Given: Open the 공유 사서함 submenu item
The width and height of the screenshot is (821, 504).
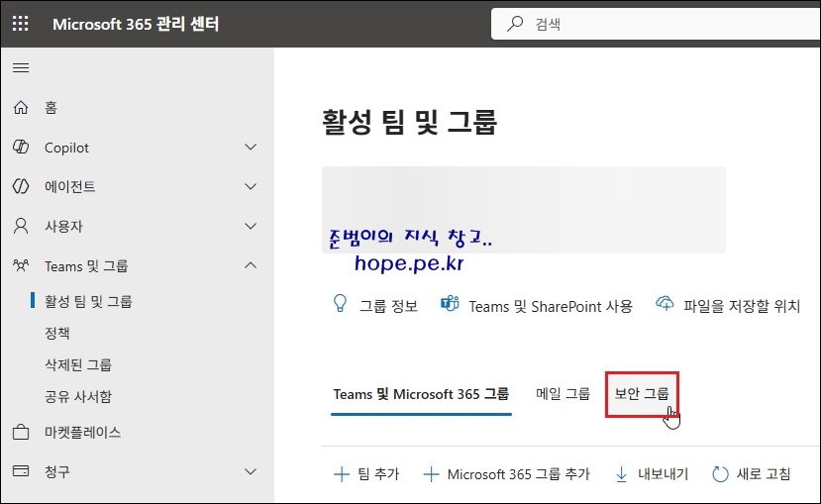Looking at the screenshot, I should pos(78,396).
